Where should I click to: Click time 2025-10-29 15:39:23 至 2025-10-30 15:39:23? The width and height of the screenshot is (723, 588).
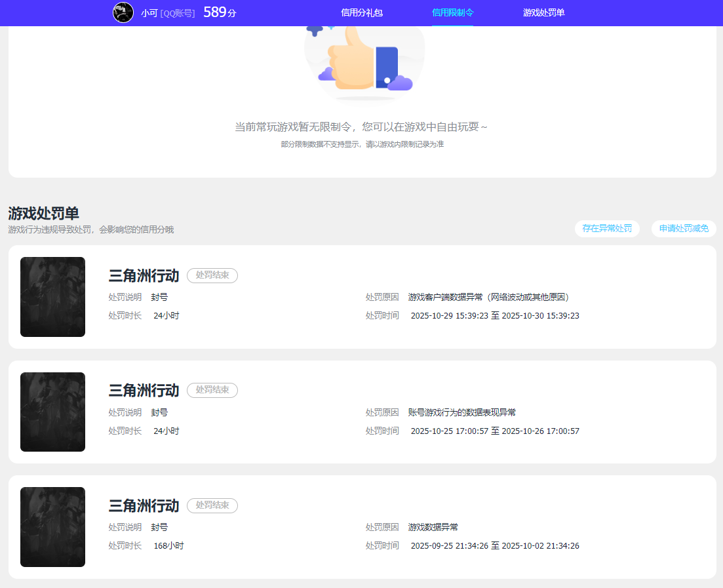click(x=495, y=316)
